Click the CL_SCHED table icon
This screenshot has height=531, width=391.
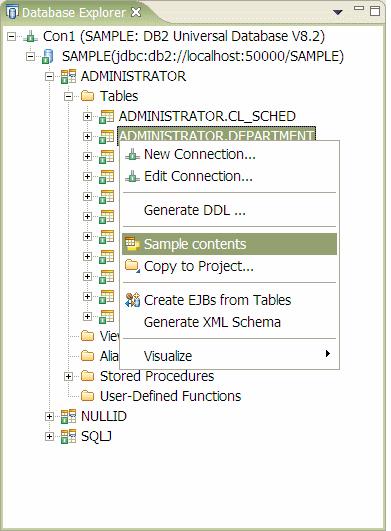coord(106,116)
